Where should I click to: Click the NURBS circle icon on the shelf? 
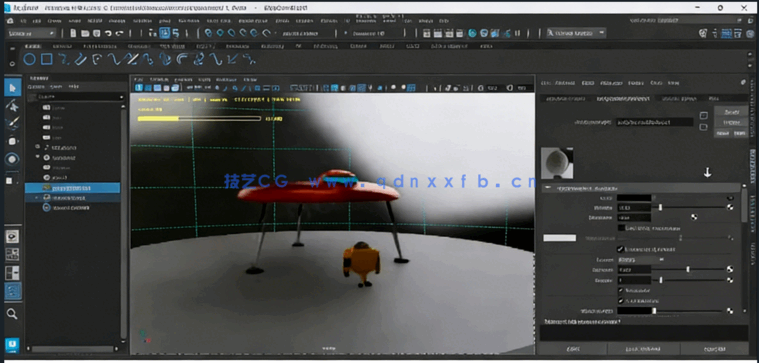tap(30, 60)
